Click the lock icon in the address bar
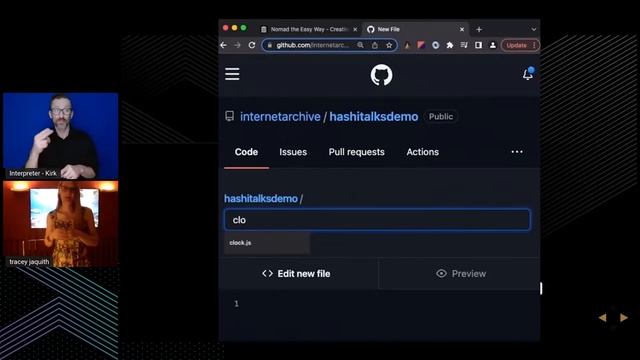 [269, 45]
